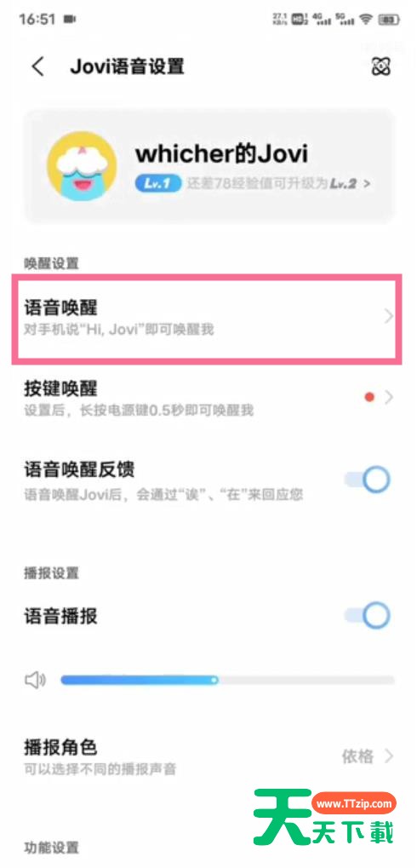Tap the Wi-Fi status icon
Viewport: 417px width, 868px height.
tap(365, 20)
